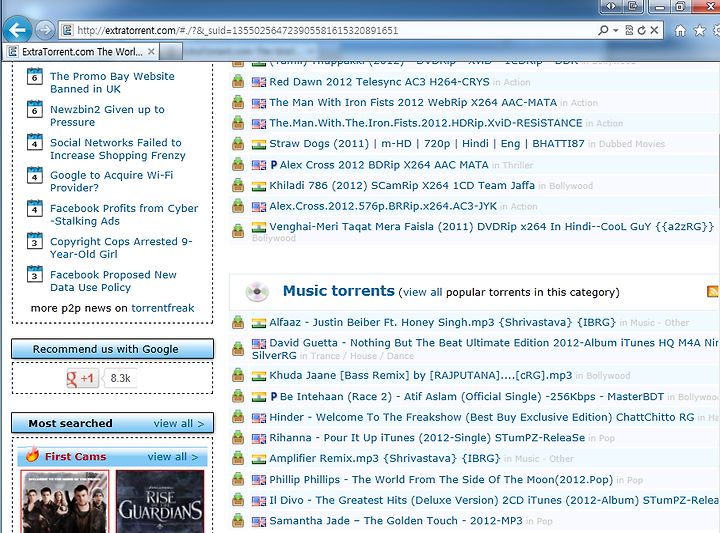This screenshot has width=720, height=533.
Task: Open Alex.Cross.2012.576p.BRRip.x264.AC3-JYK torrent
Action: coord(383,206)
